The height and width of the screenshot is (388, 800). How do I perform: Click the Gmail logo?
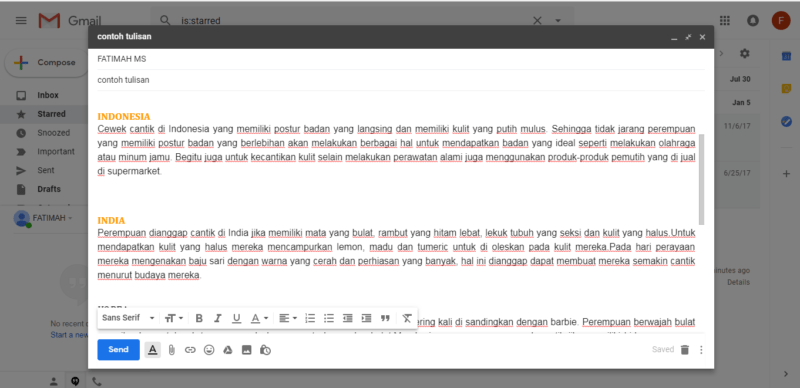[69, 20]
